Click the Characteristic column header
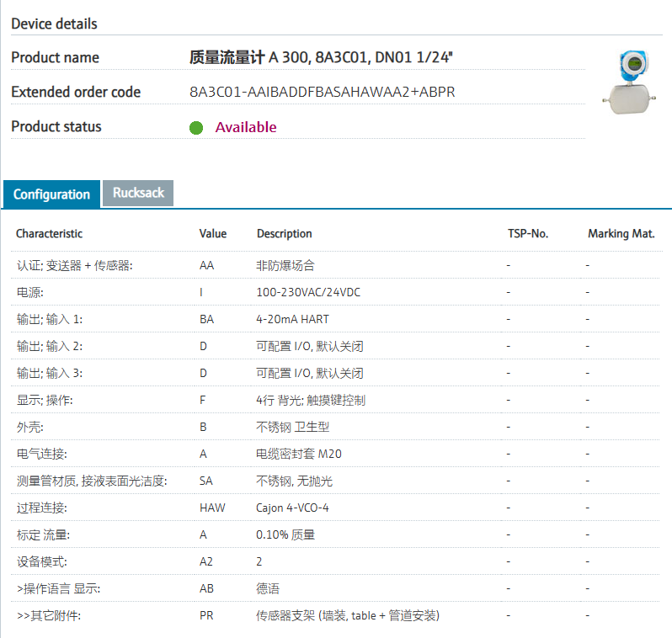Image resolution: width=672 pixels, height=638 pixels. (50, 233)
